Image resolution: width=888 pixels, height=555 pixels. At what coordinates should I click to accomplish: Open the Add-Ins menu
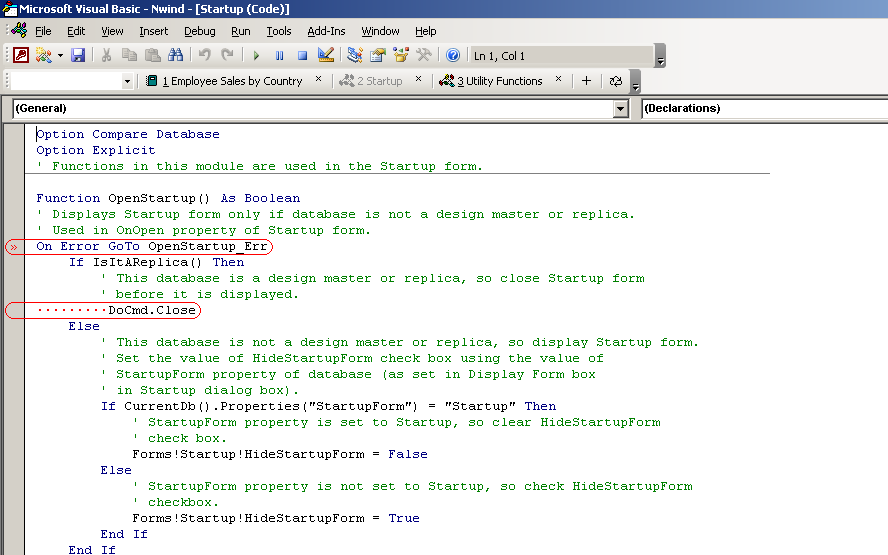326,31
